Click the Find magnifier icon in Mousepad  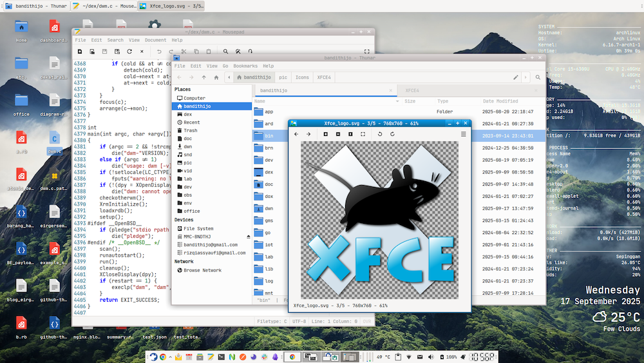click(x=223, y=52)
